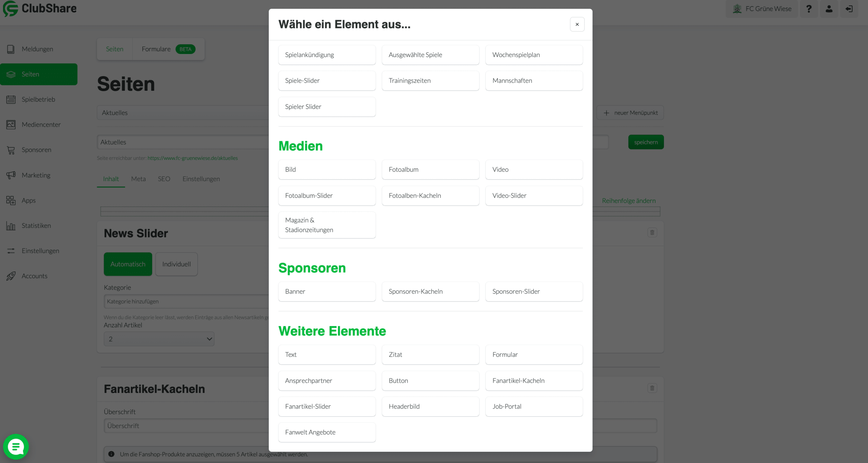Open Sponsoren in the sidebar
Screen dimensions: 868x463
point(39,150)
